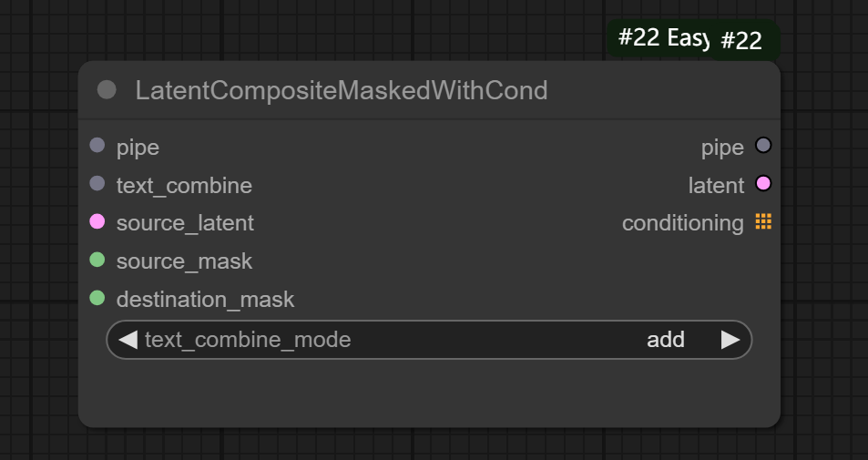Click the 'conditioning' output label text
Screen dimensions: 868x460
[682, 223]
